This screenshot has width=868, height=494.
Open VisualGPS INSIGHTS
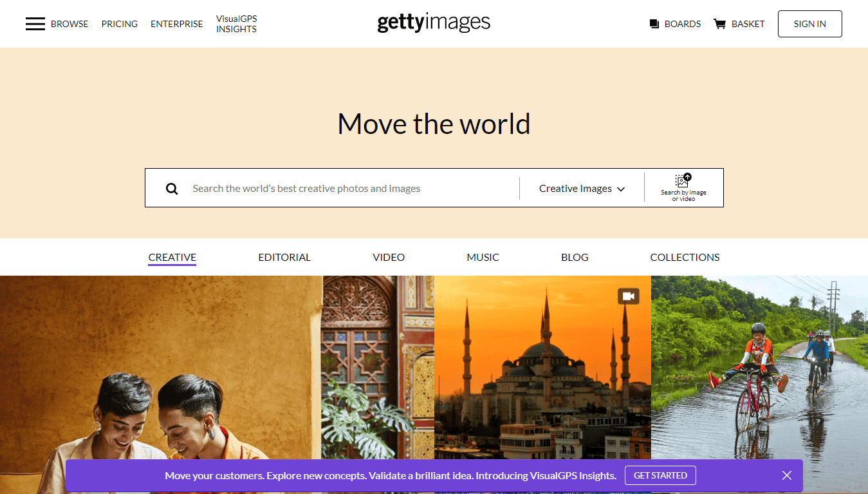tap(236, 24)
